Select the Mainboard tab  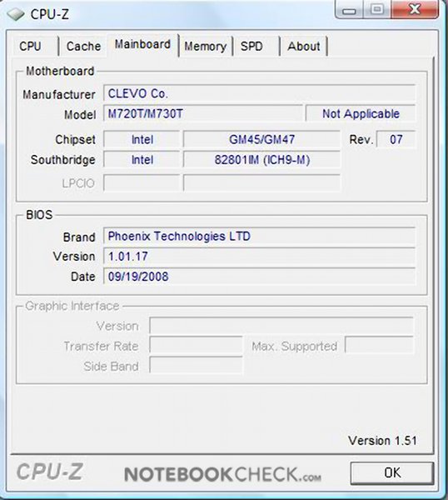pos(142,45)
